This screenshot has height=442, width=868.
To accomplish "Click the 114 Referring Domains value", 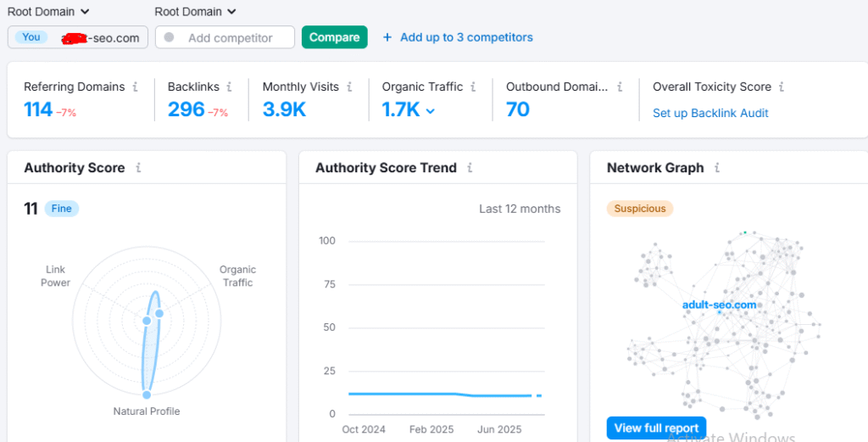I will pos(38,109).
